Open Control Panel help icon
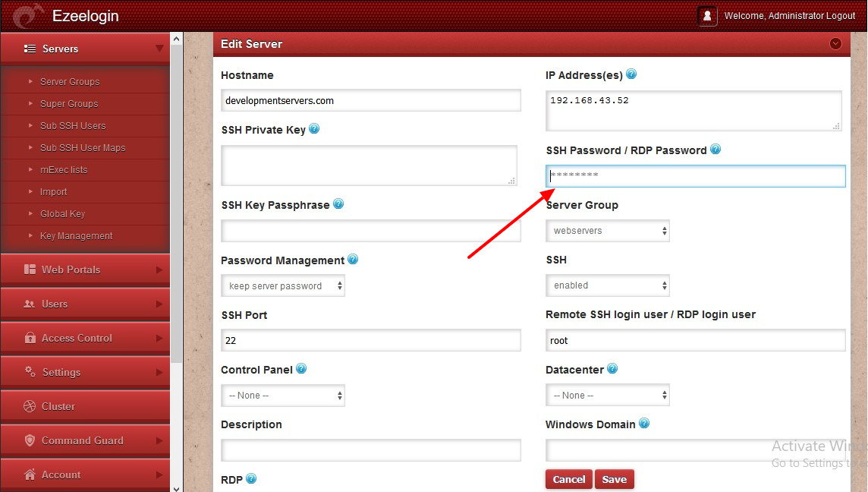 click(301, 368)
